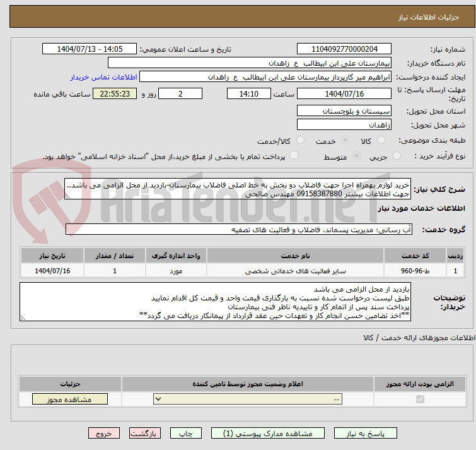Screen dimensions: 476x450
Task: Click the پاسخ به نیاز button
Action: 365,434
